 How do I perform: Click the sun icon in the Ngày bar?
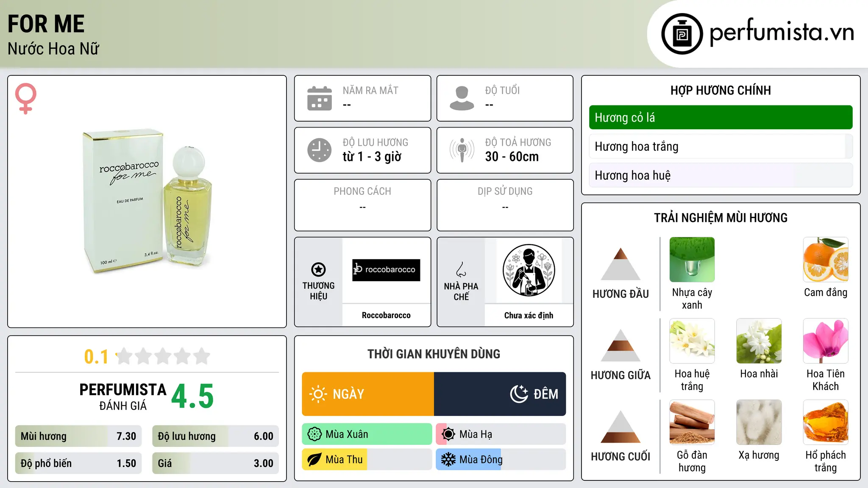pyautogui.click(x=318, y=394)
